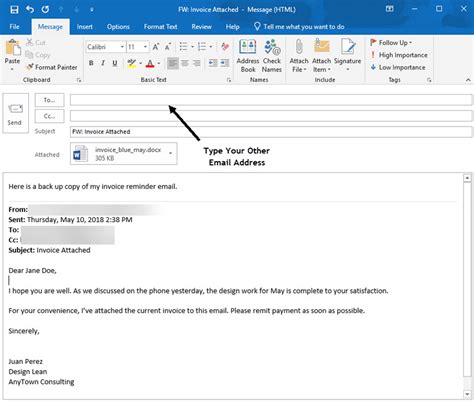Apply the yellow text highlight color

[x=132, y=63]
